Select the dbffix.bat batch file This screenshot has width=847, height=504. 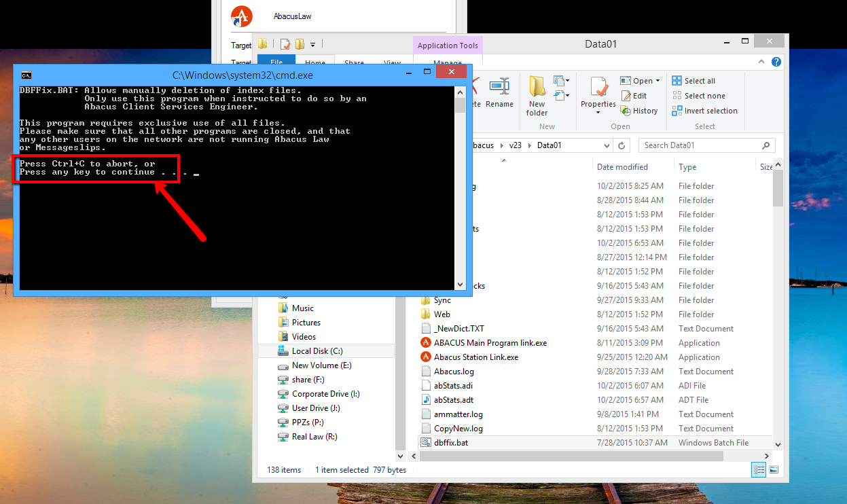[451, 442]
